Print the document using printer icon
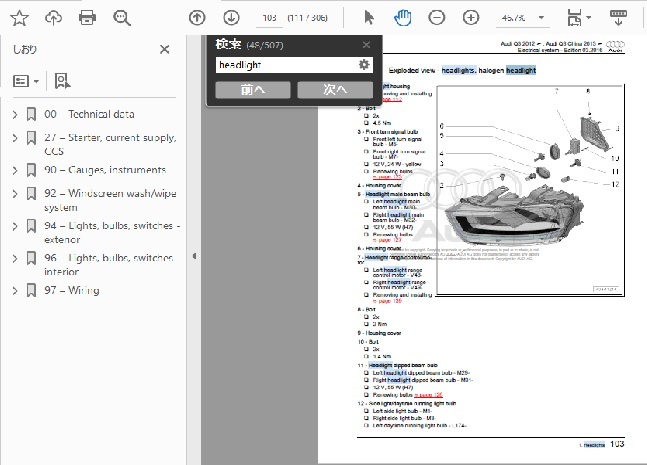 (87, 18)
